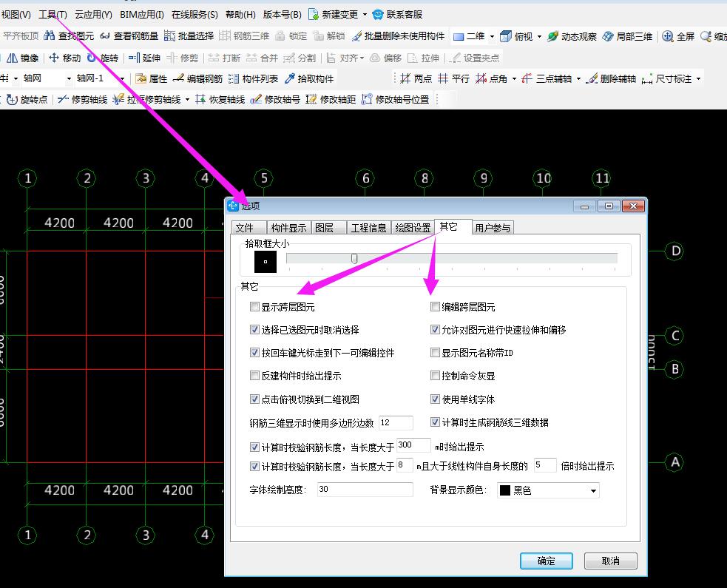Open 编辑钢筋 tool
The height and width of the screenshot is (588, 727).
[x=197, y=78]
